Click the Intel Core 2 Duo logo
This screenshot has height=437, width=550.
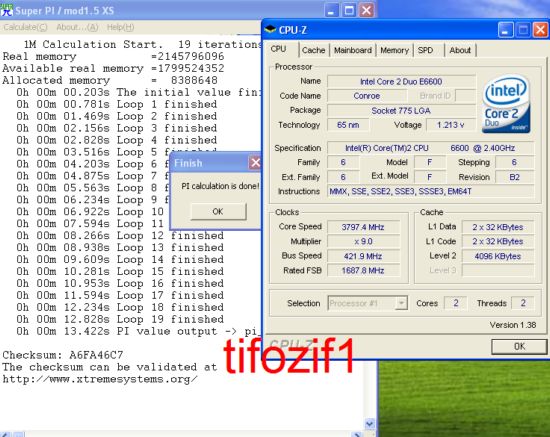point(506,104)
